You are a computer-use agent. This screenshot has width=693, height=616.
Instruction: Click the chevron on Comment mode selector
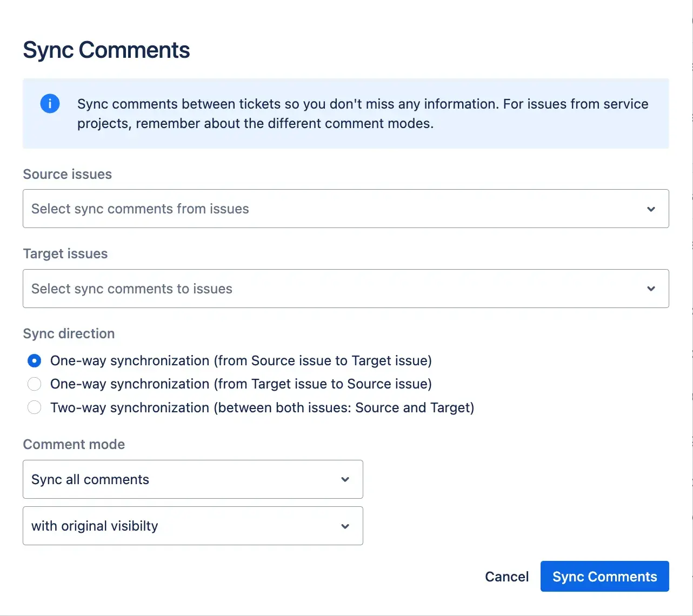[x=345, y=479]
